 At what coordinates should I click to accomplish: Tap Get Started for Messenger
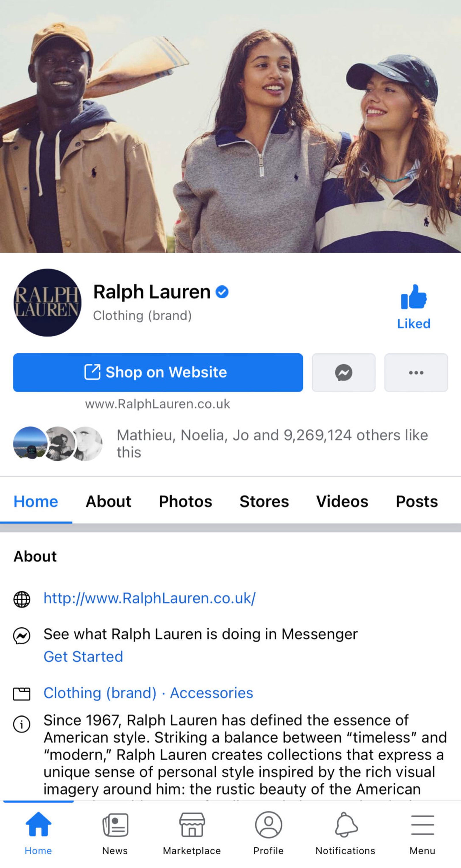(83, 656)
